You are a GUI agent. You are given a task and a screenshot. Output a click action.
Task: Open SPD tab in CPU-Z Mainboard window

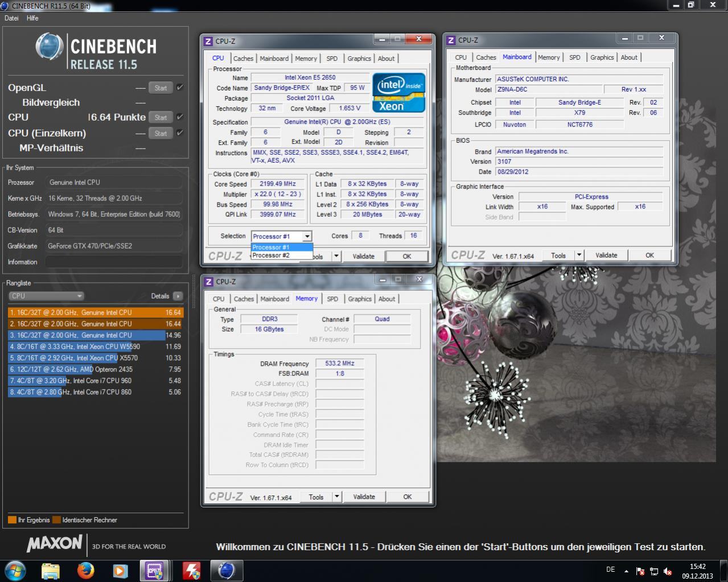coord(575,57)
